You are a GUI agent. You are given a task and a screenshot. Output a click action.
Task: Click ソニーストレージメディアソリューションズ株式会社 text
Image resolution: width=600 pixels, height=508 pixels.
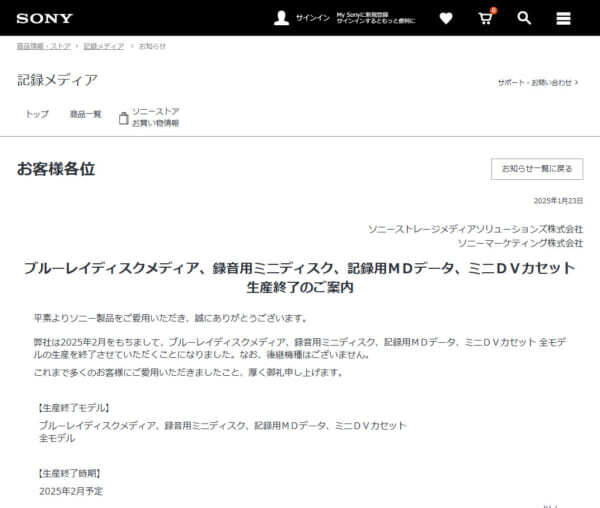(x=476, y=229)
